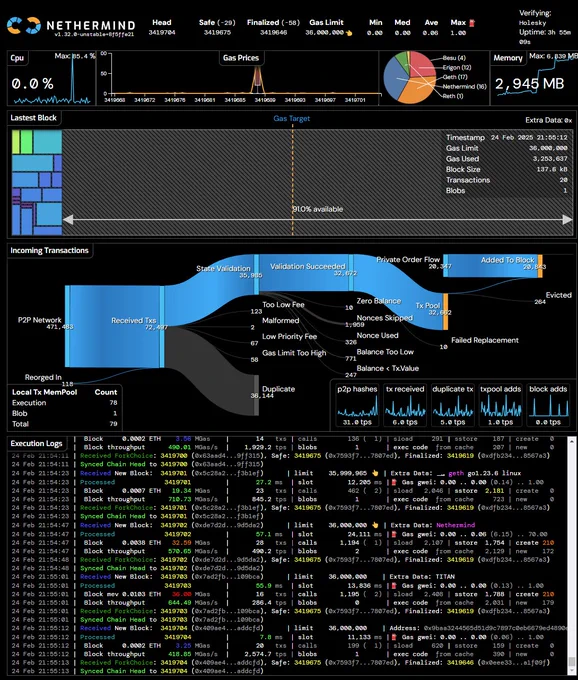Click the Total row in Local Tx MemPool
The width and height of the screenshot is (578, 680).
pyautogui.click(x=64, y=424)
